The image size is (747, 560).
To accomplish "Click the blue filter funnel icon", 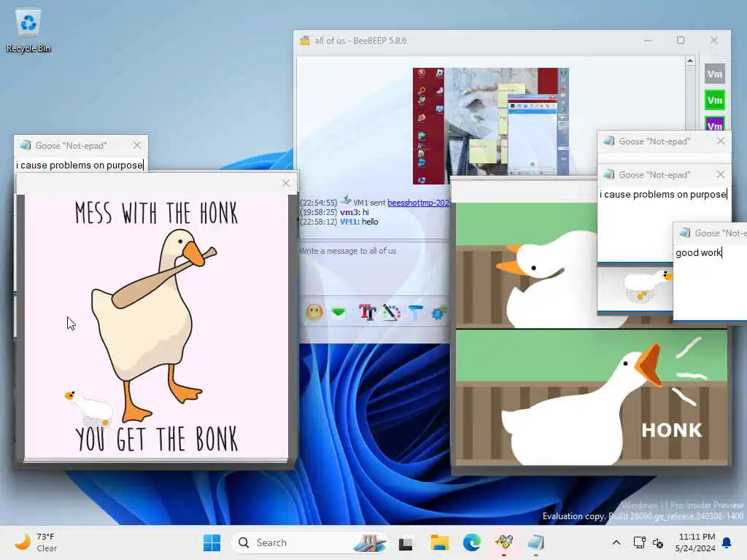I will point(415,312).
